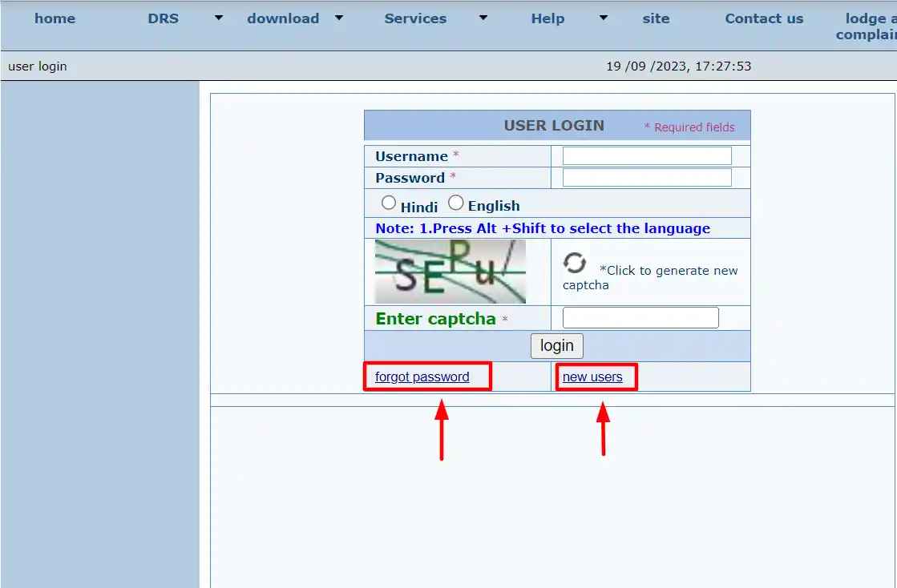The image size is (897, 588).
Task: Expand the Services dropdown arrow
Action: [483, 18]
